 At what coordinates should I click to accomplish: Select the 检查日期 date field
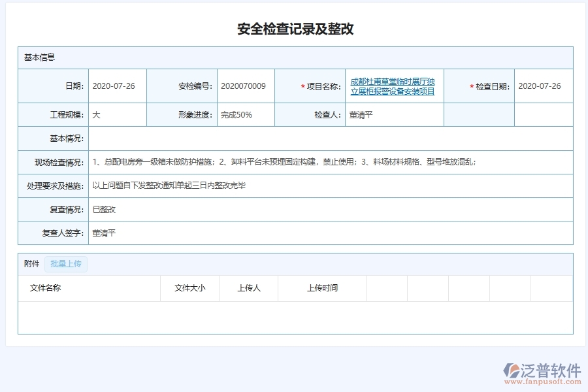click(538, 86)
